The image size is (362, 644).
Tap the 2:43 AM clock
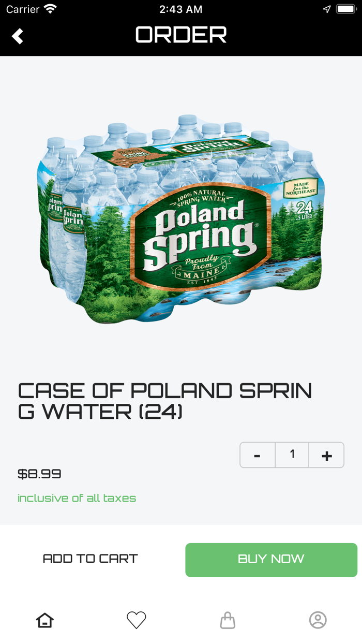[181, 9]
